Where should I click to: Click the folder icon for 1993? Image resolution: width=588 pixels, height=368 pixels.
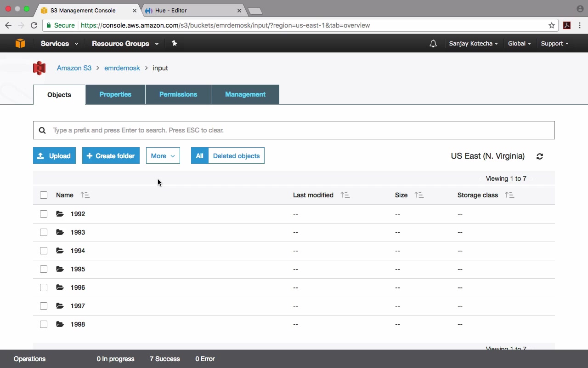point(60,232)
